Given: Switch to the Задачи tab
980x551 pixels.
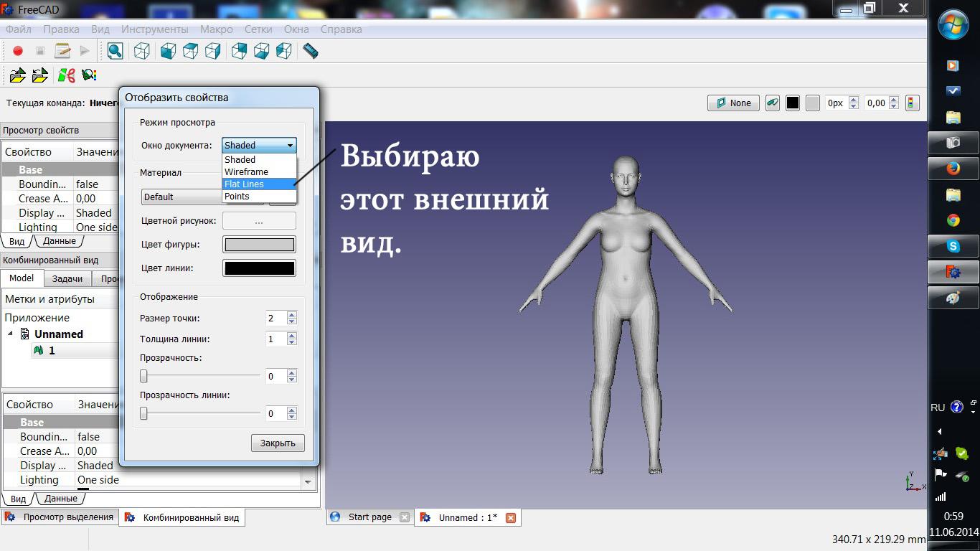Looking at the screenshot, I should (x=67, y=279).
